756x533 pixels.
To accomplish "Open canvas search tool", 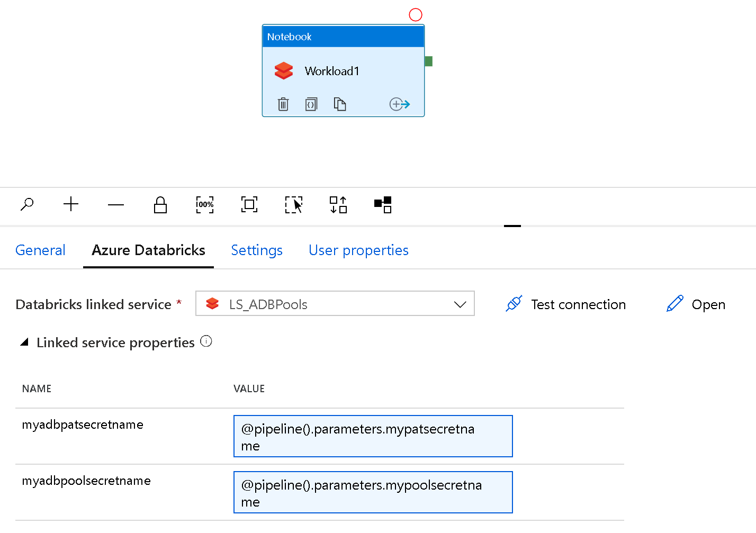I will (27, 205).
